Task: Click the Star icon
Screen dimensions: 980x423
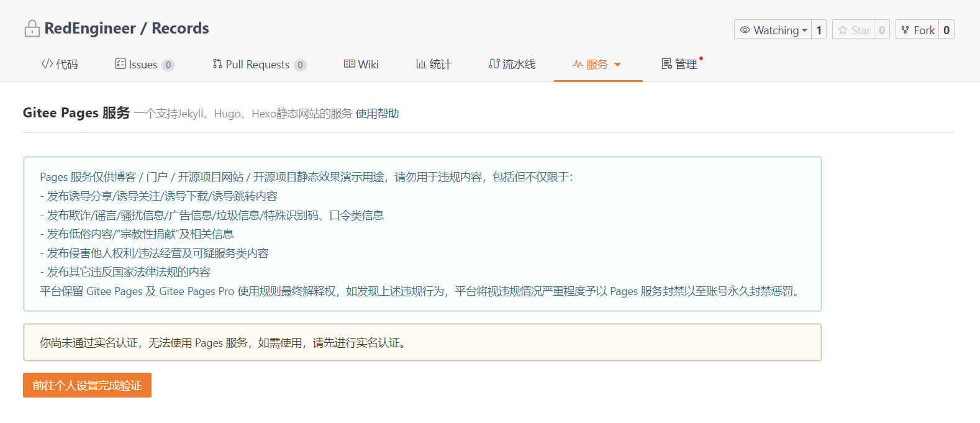Action: pos(843,30)
